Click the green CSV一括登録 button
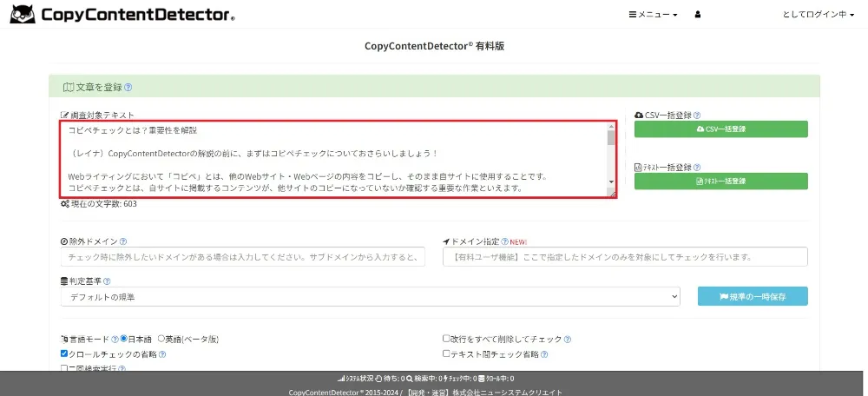Viewport: 868px width, 396px height. [x=720, y=129]
